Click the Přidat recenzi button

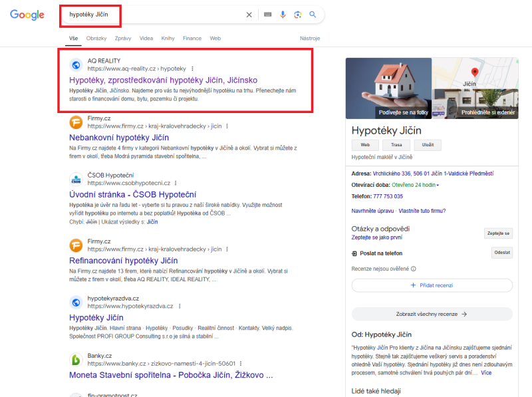click(x=432, y=285)
